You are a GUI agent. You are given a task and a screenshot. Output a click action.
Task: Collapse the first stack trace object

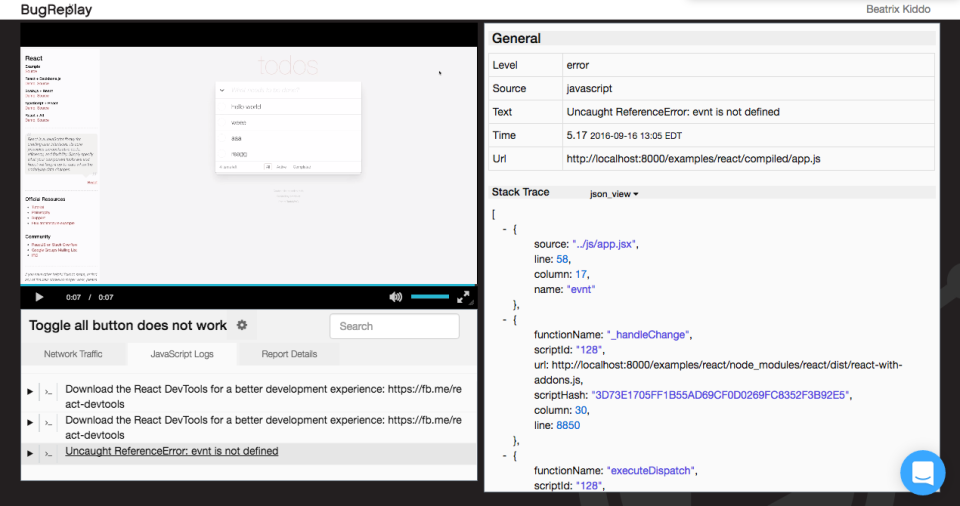(504, 229)
